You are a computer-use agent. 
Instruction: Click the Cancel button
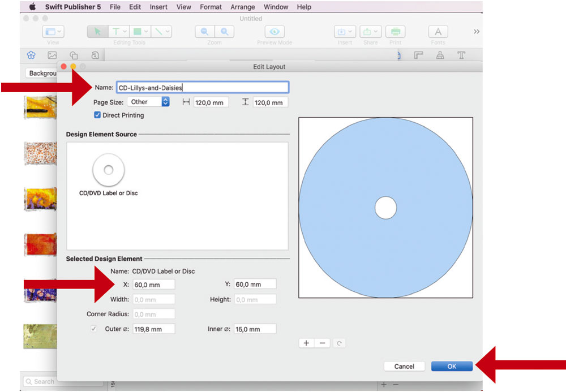(404, 367)
